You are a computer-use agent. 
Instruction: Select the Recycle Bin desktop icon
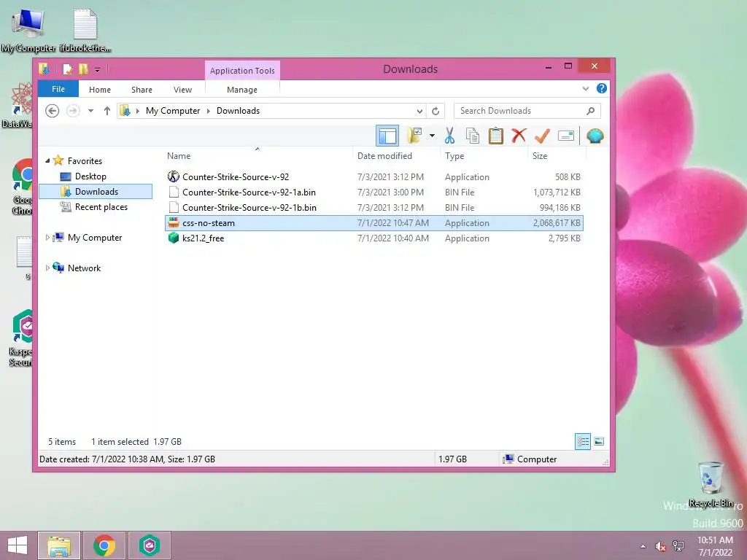point(711,484)
